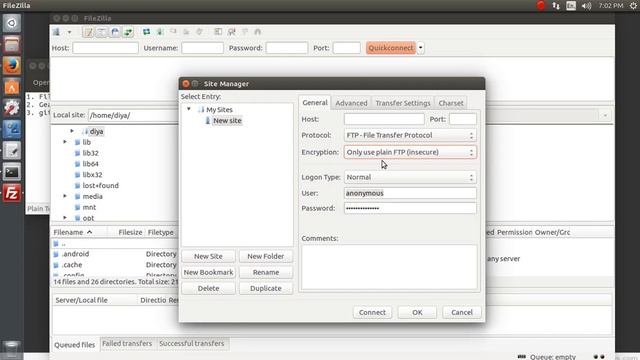640x360 pixels.
Task: Open the Successful transfers tab
Action: coord(192,344)
